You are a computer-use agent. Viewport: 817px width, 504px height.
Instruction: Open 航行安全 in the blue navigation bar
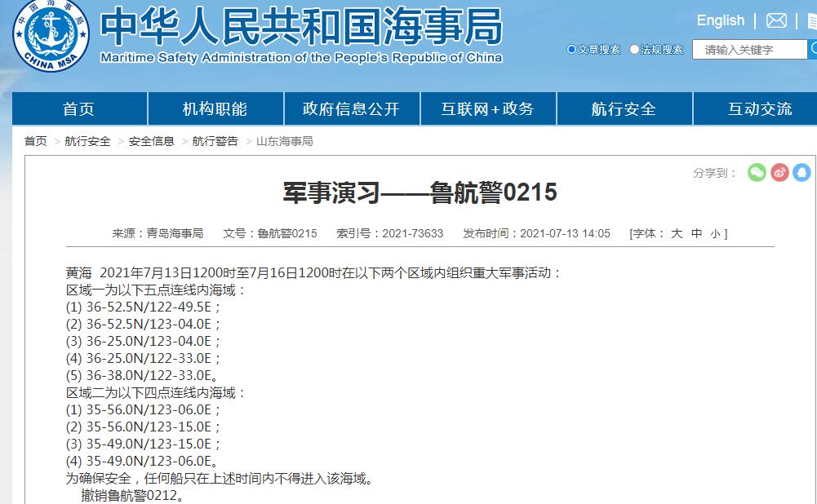point(624,108)
